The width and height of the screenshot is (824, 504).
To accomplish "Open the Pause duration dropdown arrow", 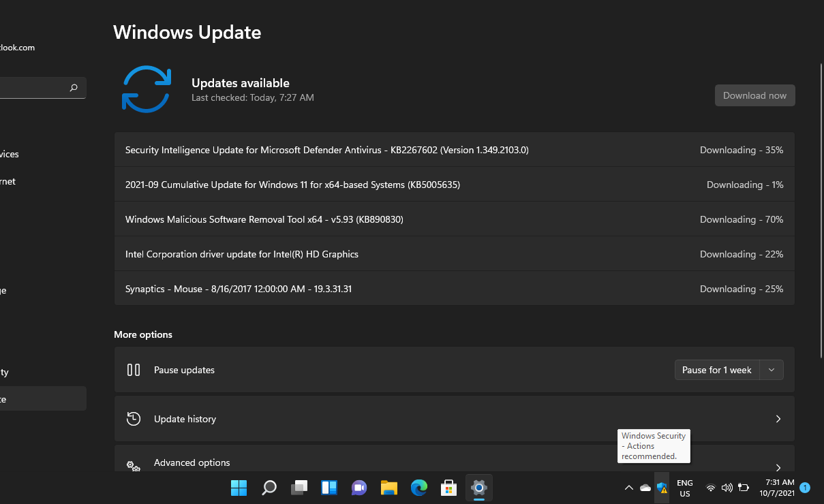I will [x=772, y=370].
